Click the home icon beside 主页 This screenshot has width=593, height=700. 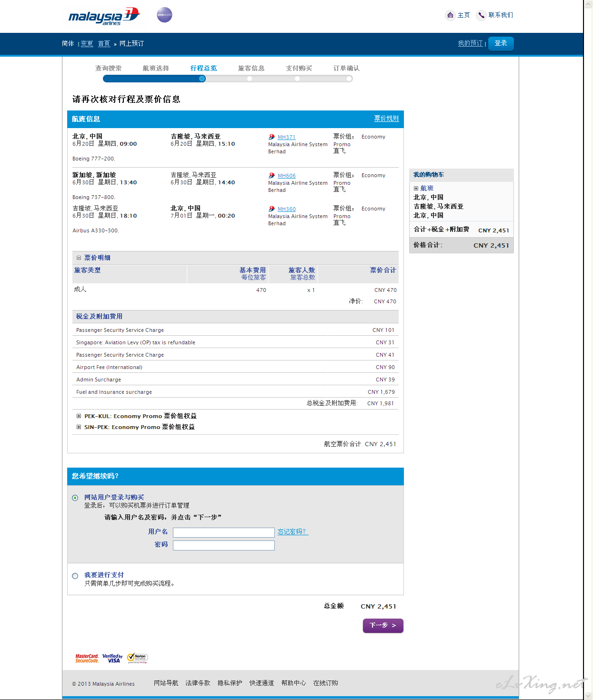450,15
